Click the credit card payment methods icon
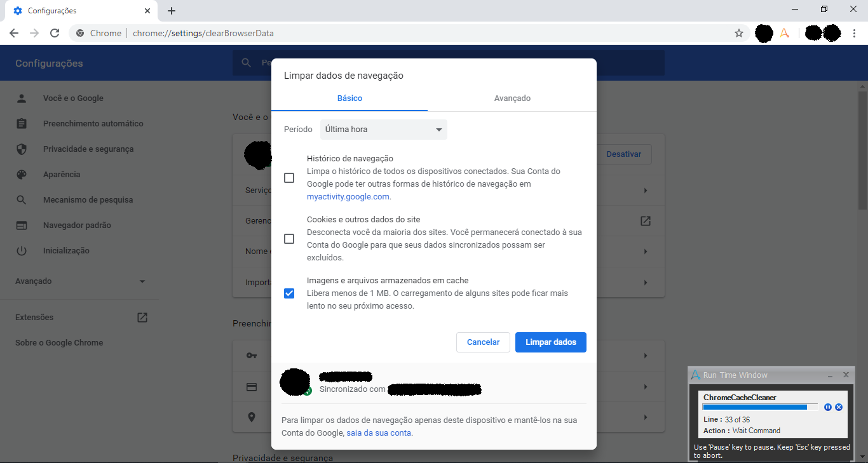 tap(252, 387)
